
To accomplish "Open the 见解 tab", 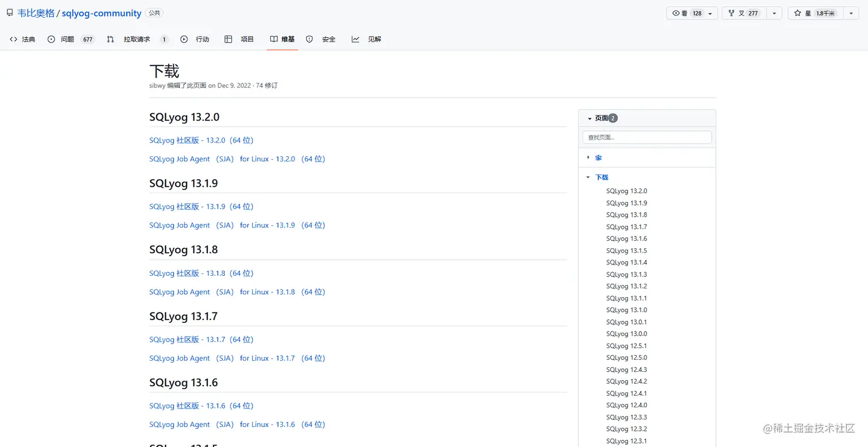I will tap(367, 39).
